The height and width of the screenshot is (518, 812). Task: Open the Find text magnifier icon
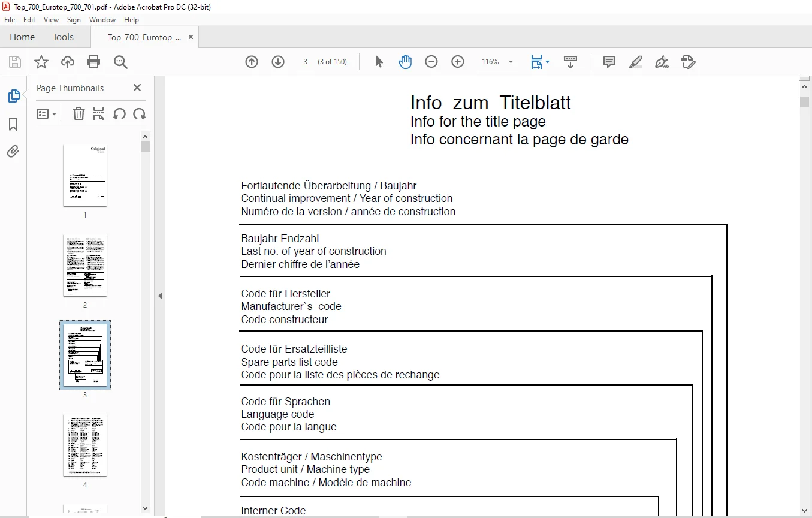(120, 62)
